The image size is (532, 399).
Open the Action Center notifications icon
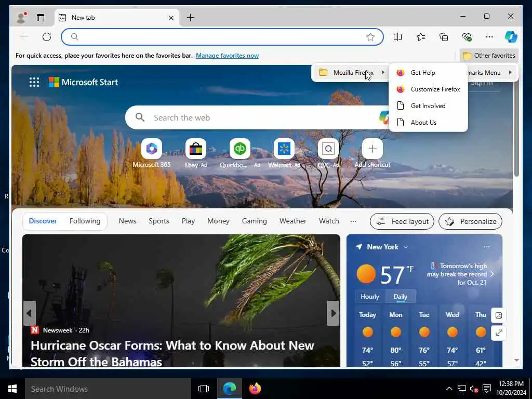[x=486, y=389]
